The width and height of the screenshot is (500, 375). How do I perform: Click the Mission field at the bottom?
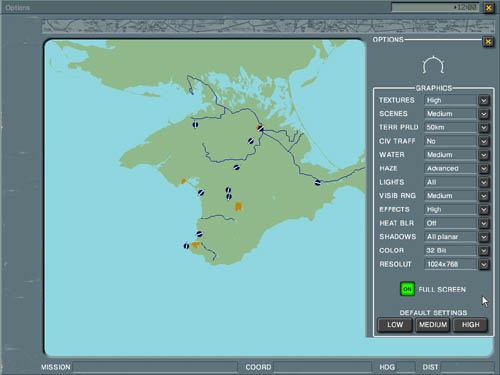[155, 367]
